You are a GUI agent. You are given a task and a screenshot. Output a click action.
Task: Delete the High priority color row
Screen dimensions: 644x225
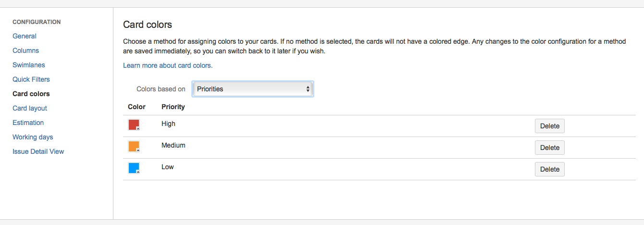pos(549,126)
